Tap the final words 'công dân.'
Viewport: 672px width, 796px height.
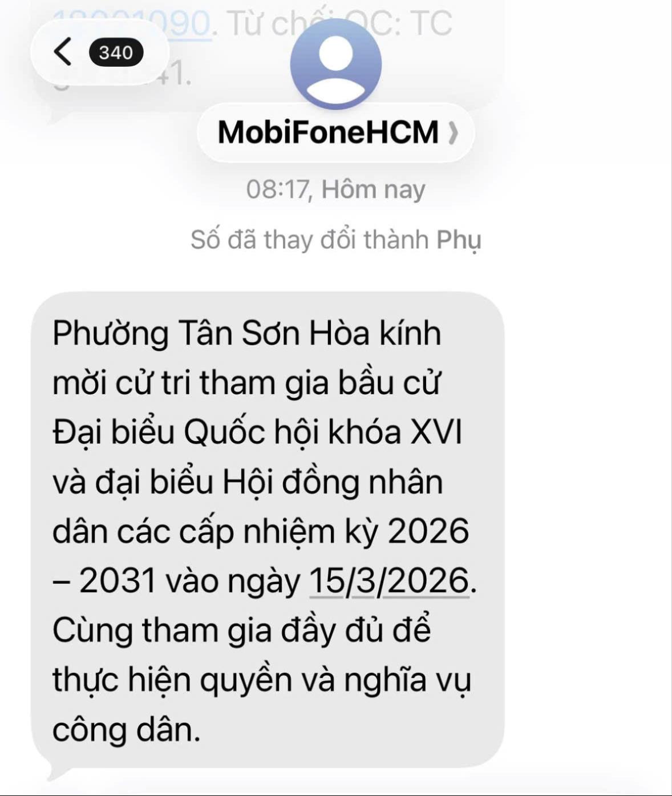[x=127, y=730]
